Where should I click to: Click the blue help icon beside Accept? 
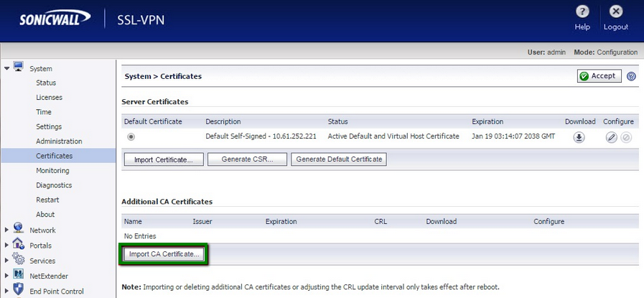[x=631, y=76]
